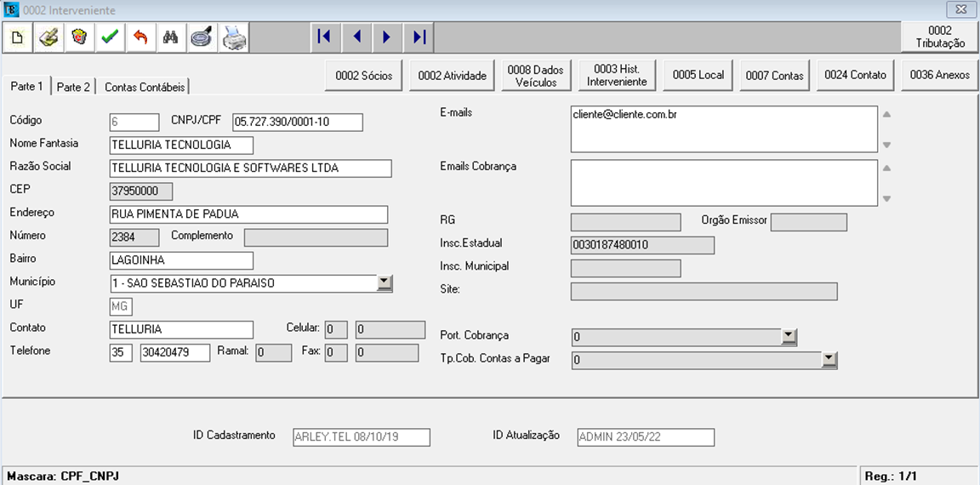Click the Razão Social field
Viewport: 980px width, 485px height.
pos(251,168)
